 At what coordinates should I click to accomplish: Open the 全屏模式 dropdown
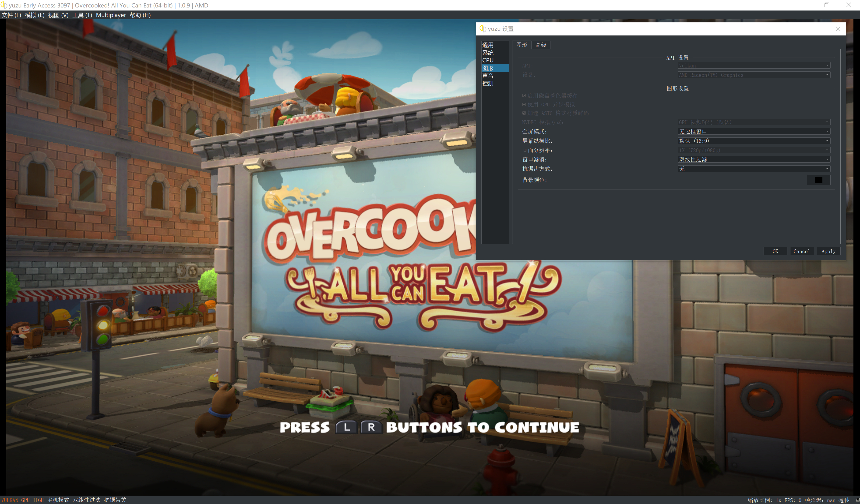pos(754,131)
